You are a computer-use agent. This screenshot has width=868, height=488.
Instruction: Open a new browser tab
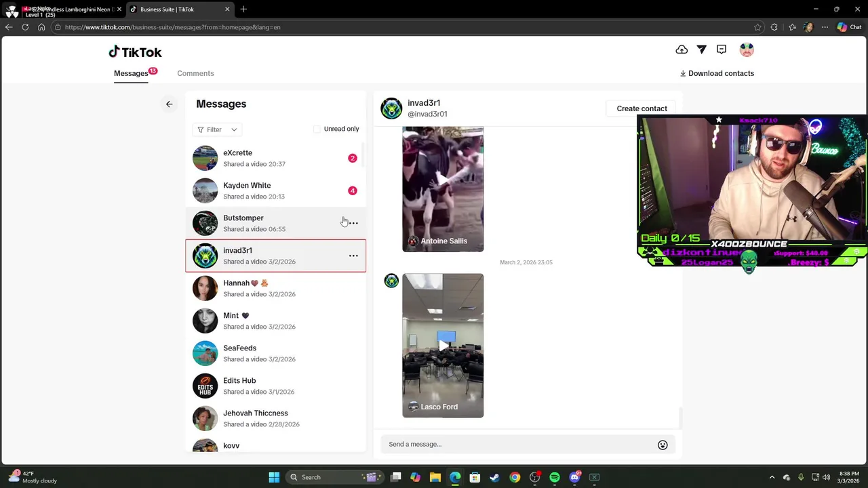click(243, 9)
